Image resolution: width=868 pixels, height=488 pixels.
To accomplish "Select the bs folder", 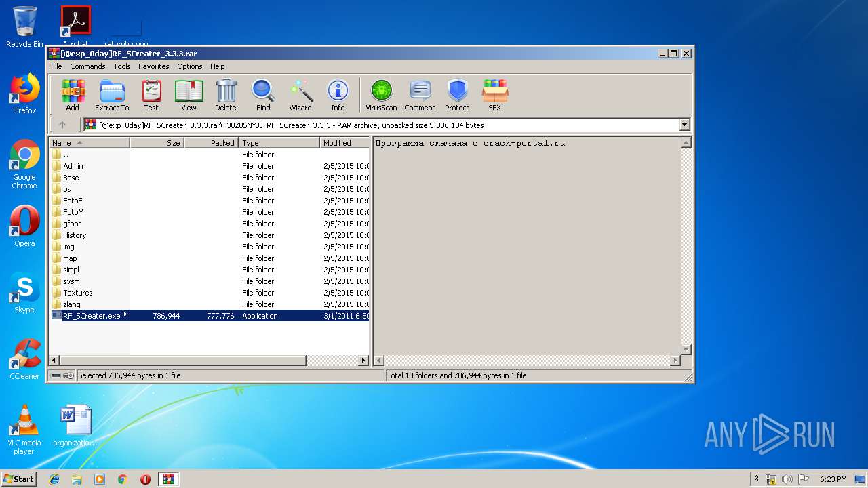I will (210, 189).
